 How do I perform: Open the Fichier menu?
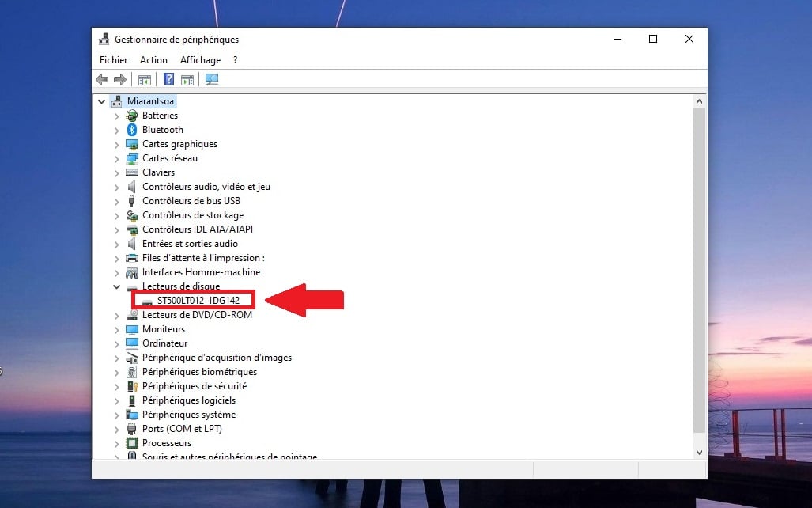(112, 59)
